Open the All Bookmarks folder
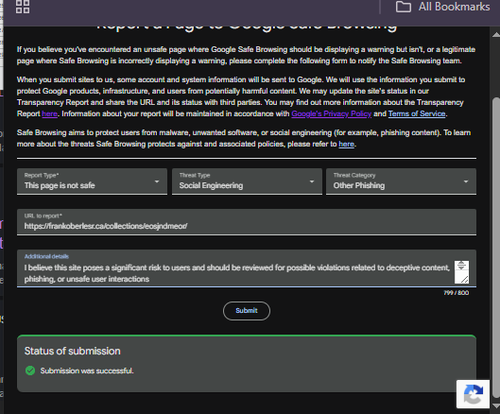Viewport: 500px width, 414px height. tap(443, 7)
